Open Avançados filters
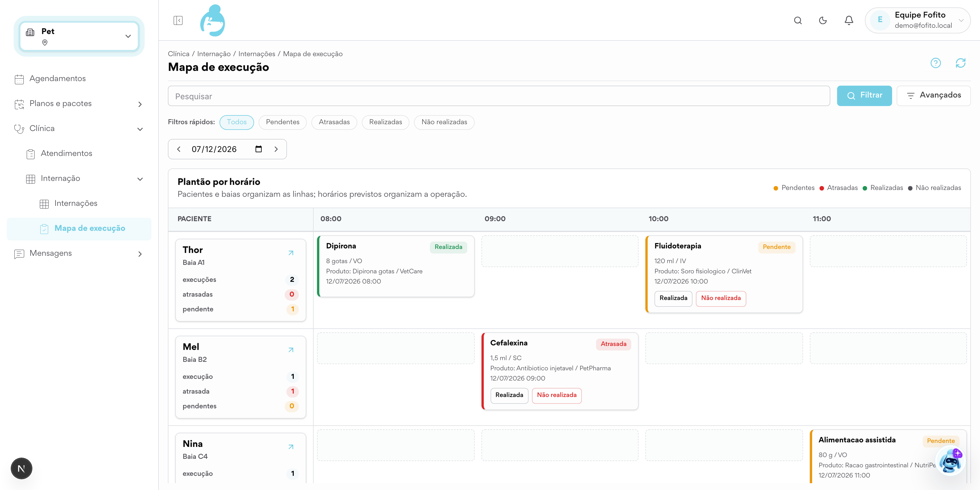Screen dimensions: 980x490 [x=933, y=96]
